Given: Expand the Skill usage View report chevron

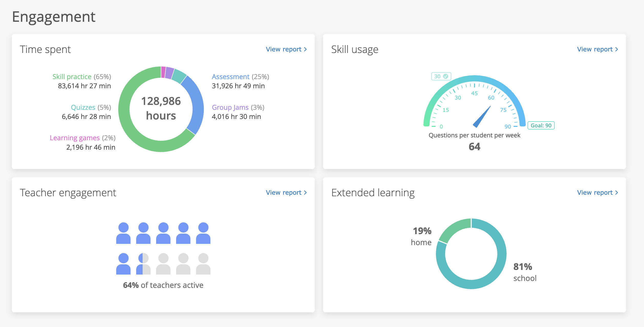Looking at the screenshot, I should [x=616, y=49].
